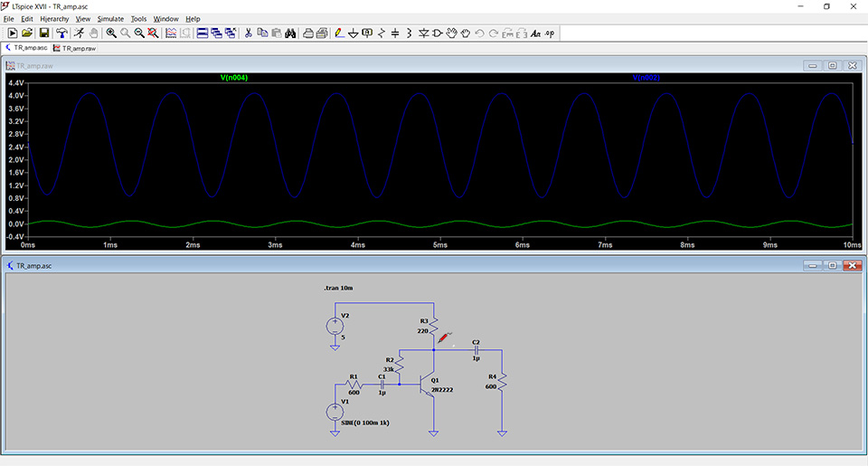Image resolution: width=868 pixels, height=466 pixels.
Task: Select voltage source V2 in the schematic
Action: (335, 326)
